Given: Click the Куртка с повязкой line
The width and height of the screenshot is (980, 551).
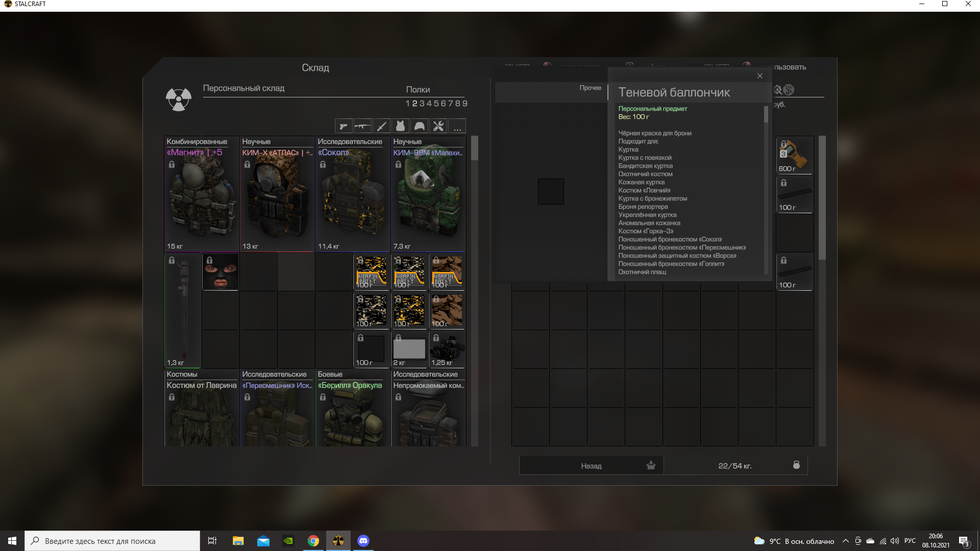Looking at the screenshot, I should (x=645, y=158).
